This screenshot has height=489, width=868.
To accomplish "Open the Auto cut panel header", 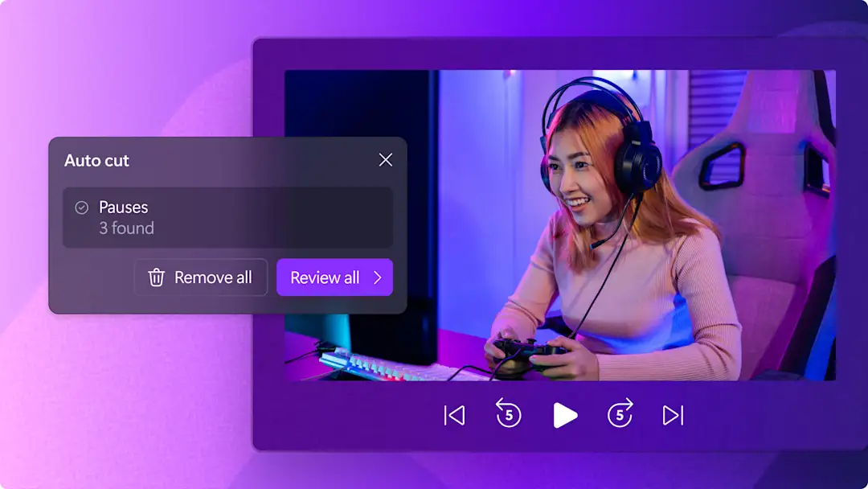I will [x=96, y=160].
